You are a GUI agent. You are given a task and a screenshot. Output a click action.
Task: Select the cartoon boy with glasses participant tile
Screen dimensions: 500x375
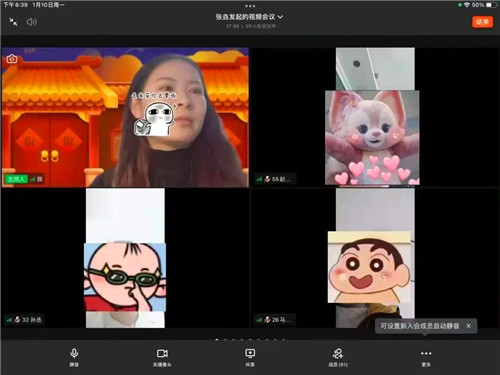pyautogui.click(x=125, y=258)
